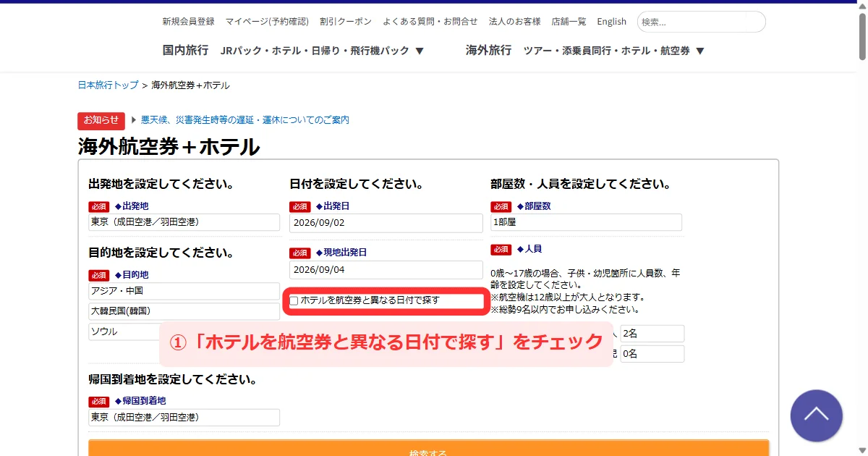Click the ◆人員 label
This screenshot has height=456, width=868.
click(529, 249)
